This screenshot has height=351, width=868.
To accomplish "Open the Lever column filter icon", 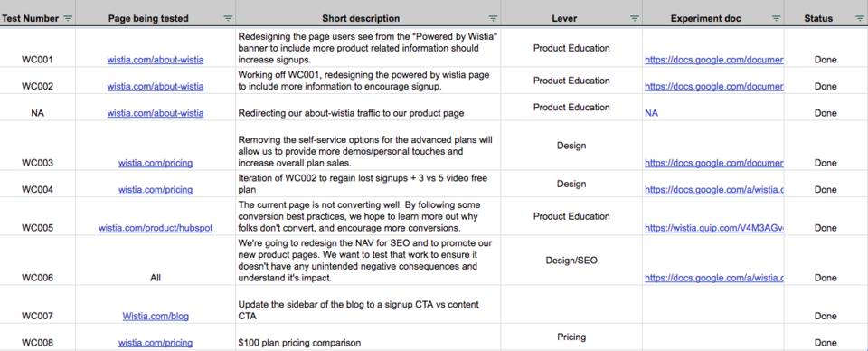I will (x=635, y=18).
